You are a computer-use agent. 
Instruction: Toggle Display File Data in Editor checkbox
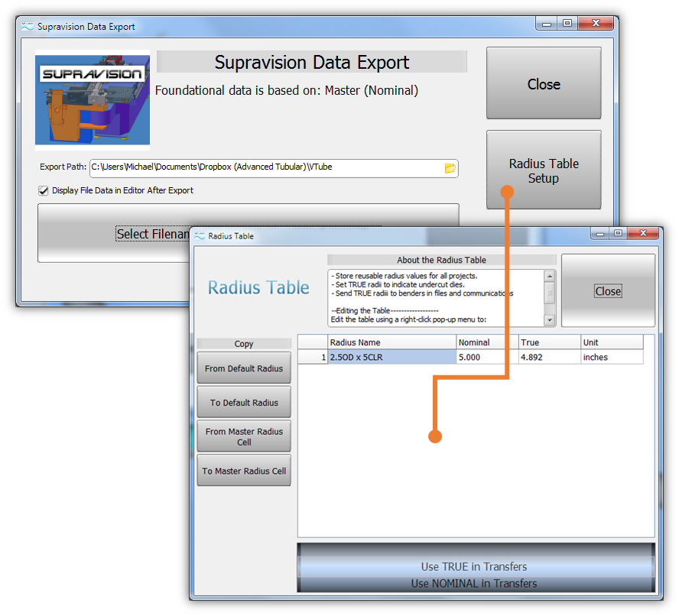click(x=43, y=190)
